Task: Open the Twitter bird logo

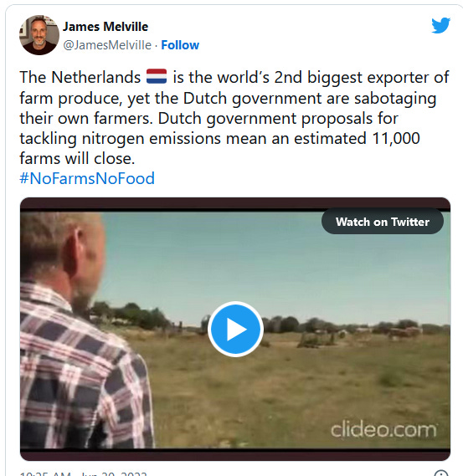Action: [441, 25]
